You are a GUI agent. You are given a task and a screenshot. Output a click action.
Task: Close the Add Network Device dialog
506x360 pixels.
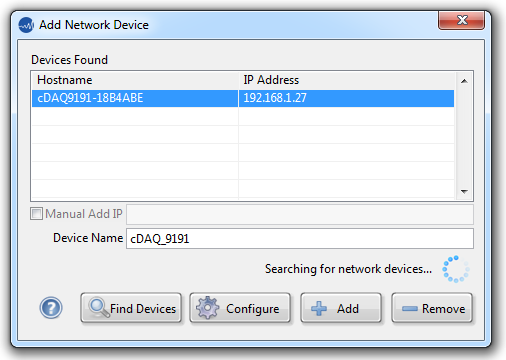pyautogui.click(x=461, y=20)
